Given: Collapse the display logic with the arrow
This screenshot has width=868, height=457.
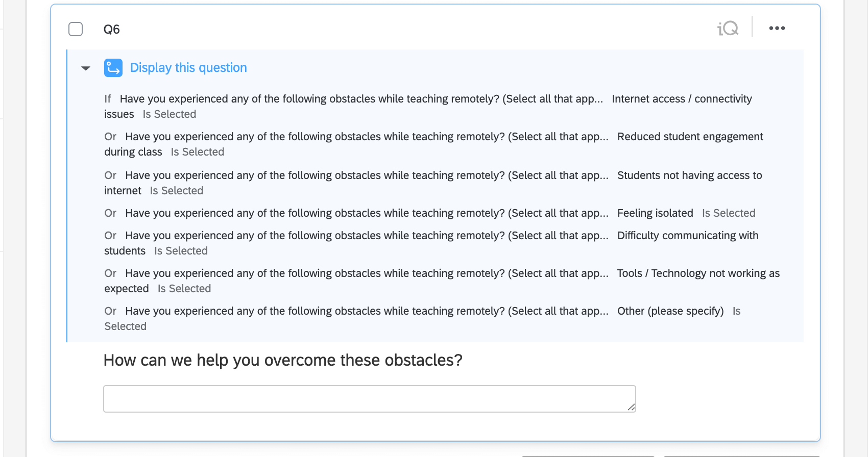Looking at the screenshot, I should (x=86, y=68).
